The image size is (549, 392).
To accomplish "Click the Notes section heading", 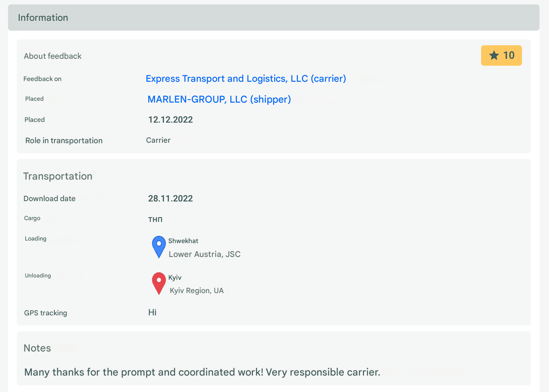I will [37, 348].
